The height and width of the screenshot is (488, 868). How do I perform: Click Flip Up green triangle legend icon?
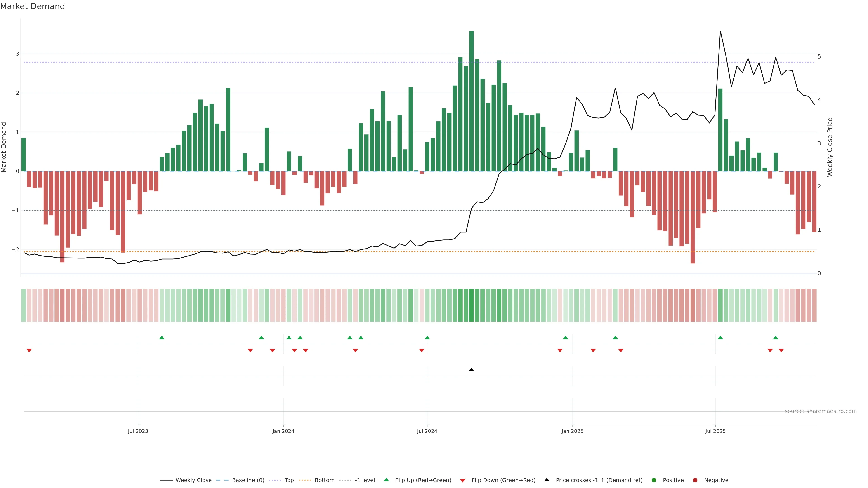point(387,480)
